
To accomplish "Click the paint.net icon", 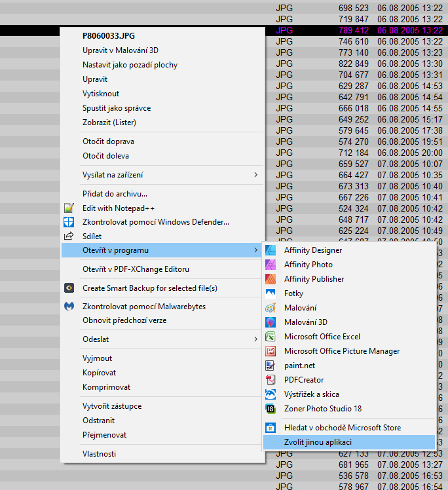I will point(271,366).
